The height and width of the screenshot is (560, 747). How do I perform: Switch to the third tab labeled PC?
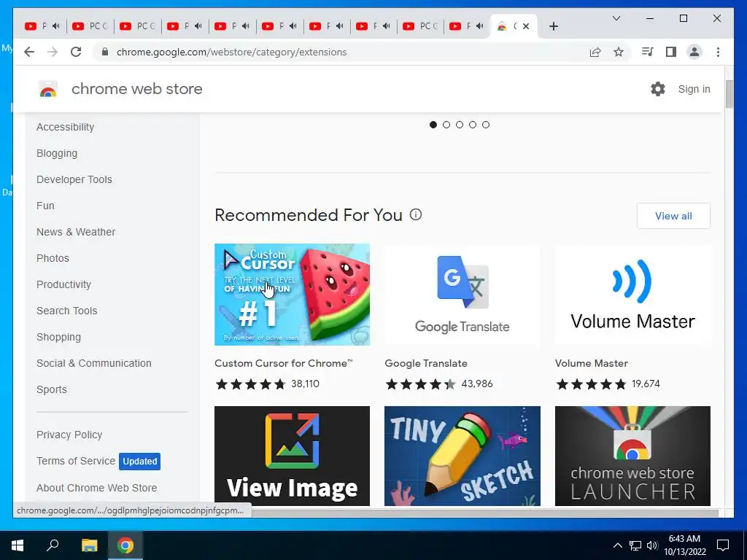click(137, 26)
